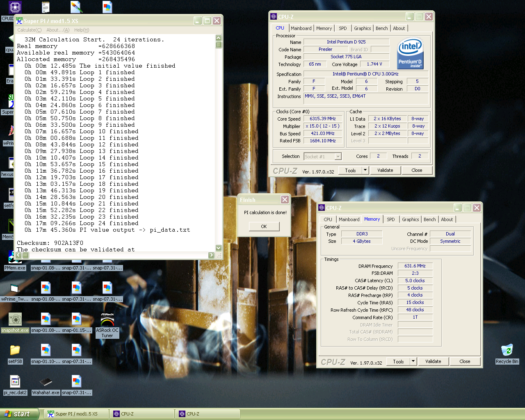Switch to Bench tab in CPU-Z processor window
Image resolution: width=525 pixels, height=420 pixels.
(x=382, y=28)
